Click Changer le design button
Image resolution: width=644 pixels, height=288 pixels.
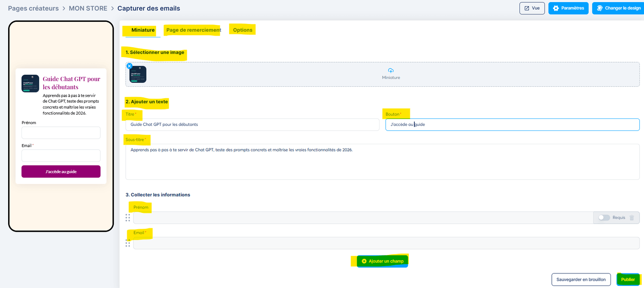point(618,8)
